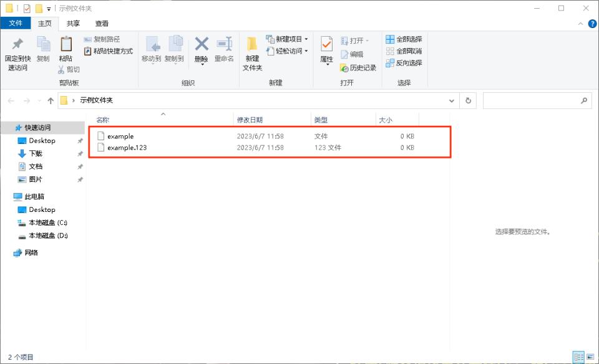Screen dimensions: 599x364
Task: Open the address bar history dropdown
Action: click(x=451, y=100)
